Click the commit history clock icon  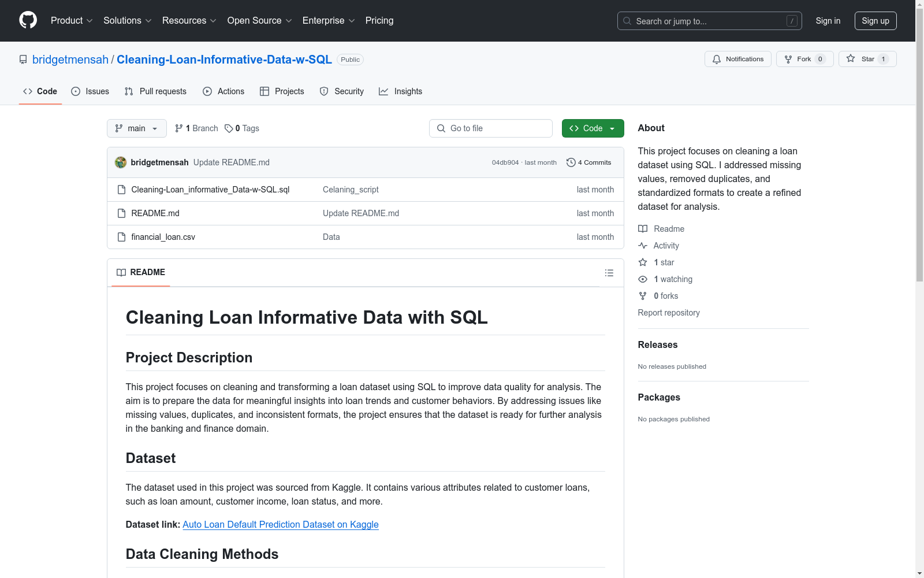coord(571,162)
